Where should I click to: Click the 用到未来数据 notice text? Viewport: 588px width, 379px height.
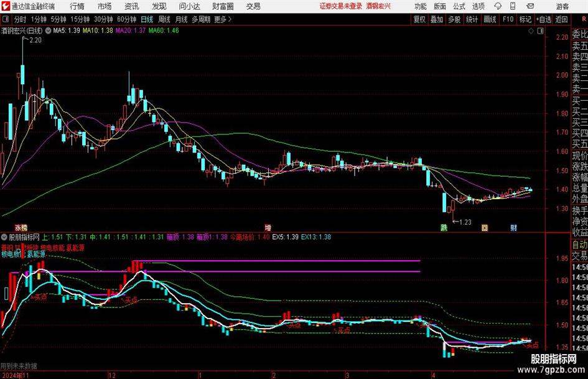(x=19, y=366)
